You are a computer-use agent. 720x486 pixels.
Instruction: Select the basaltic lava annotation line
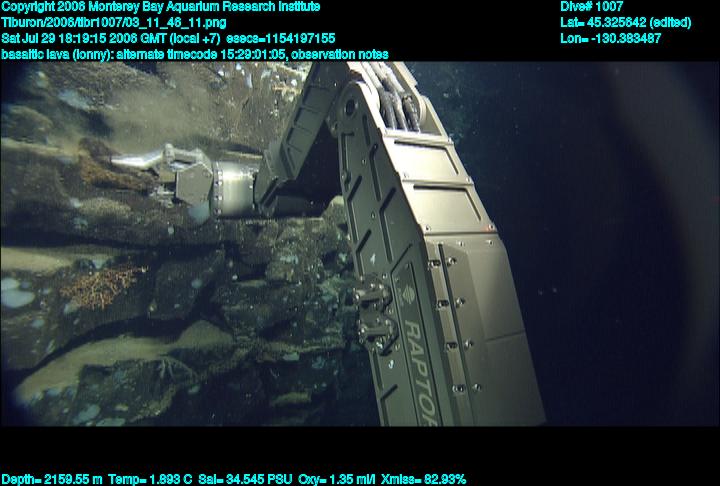click(x=195, y=54)
